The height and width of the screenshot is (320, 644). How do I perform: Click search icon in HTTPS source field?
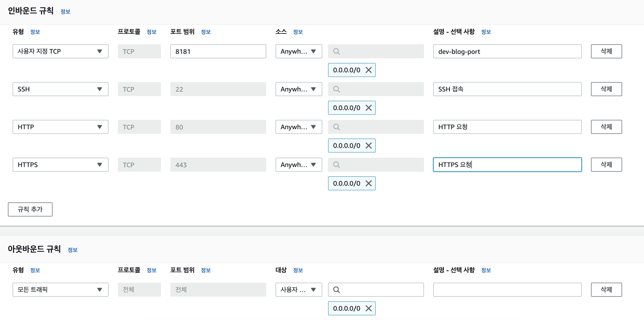click(336, 165)
